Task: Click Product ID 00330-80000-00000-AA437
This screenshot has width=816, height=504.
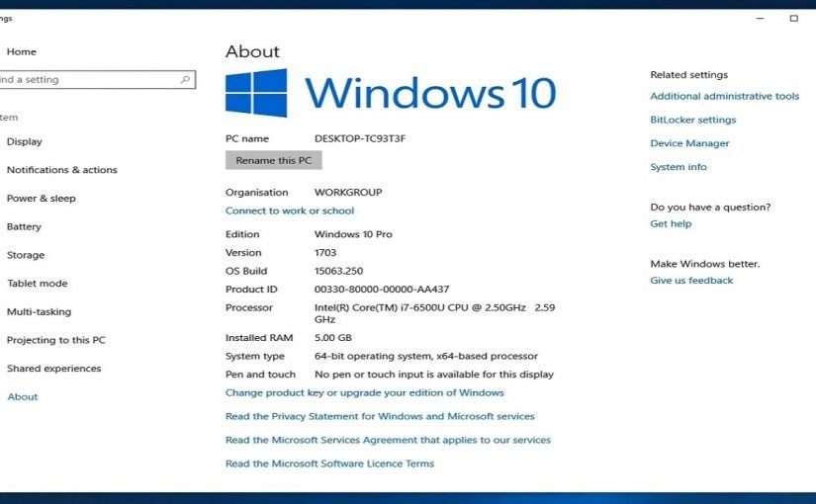Action: [x=382, y=290]
